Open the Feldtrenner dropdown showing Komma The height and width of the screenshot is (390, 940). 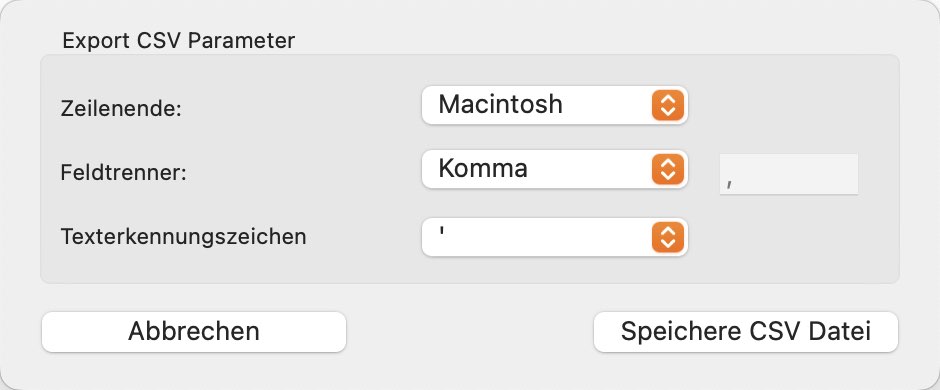(x=555, y=170)
